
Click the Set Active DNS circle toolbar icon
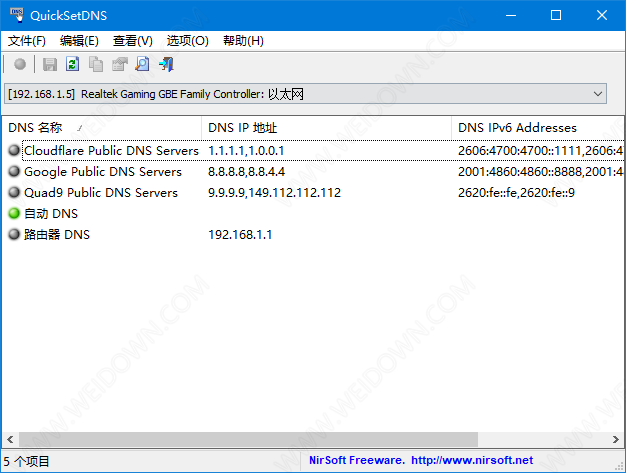click(x=20, y=64)
